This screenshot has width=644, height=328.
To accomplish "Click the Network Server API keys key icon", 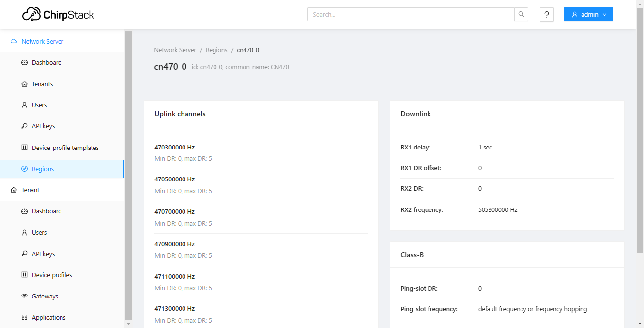I will (25, 126).
